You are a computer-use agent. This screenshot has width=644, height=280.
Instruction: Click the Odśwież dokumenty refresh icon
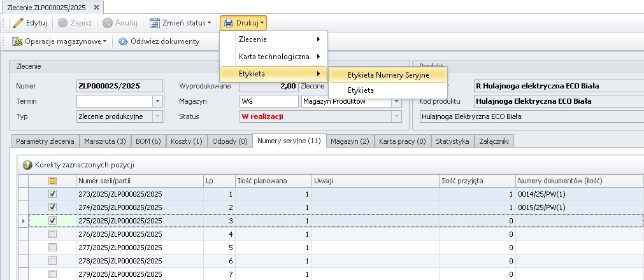(123, 41)
